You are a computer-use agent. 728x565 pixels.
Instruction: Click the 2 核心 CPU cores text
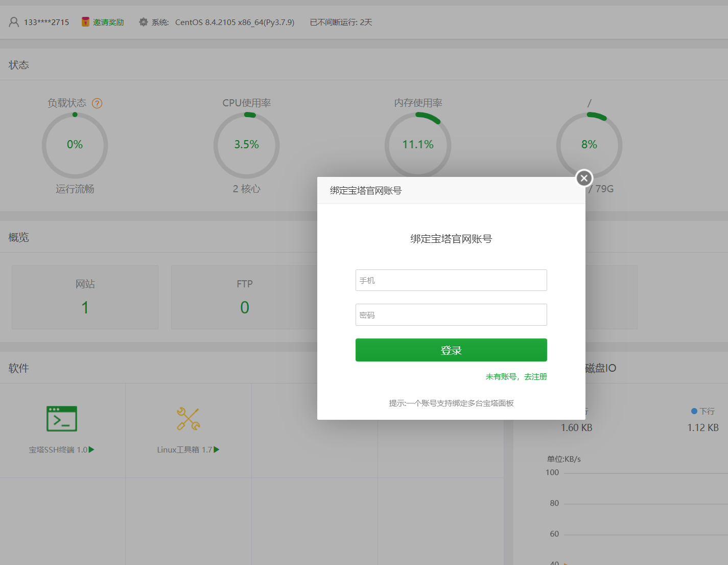pos(247,189)
